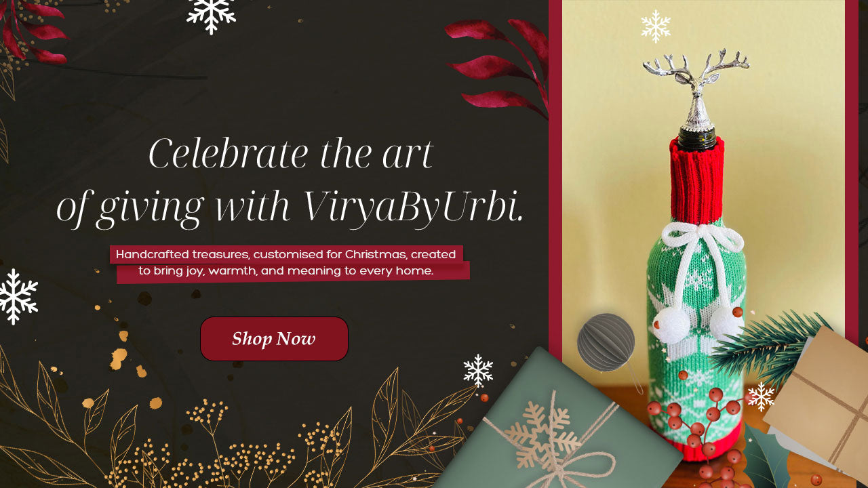
Task: Click the small snowflake beside the kraft box
Action: coord(761,396)
